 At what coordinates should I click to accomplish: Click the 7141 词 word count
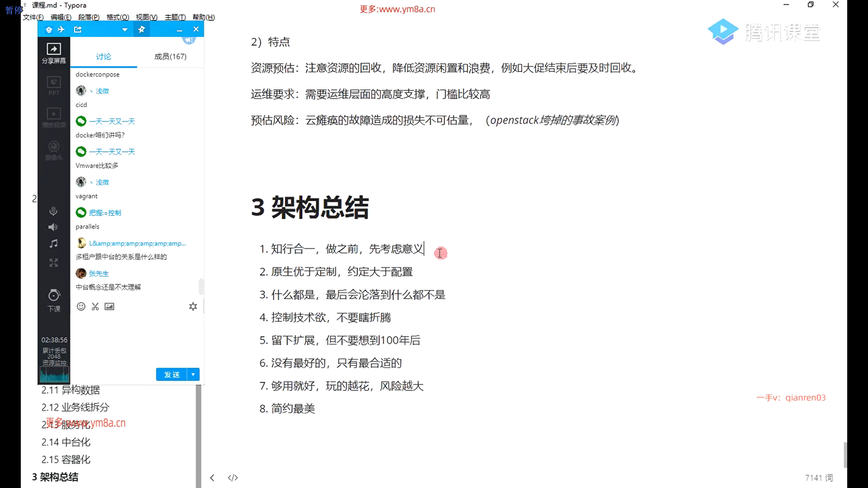point(819,478)
